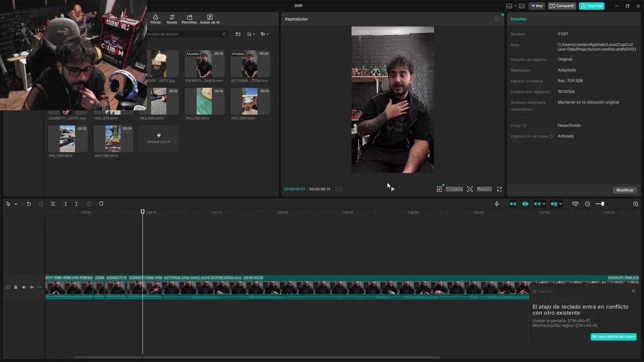Viewport: 644px width, 362px height.
Task: Click the Relación aspect ratio button
Action: [x=484, y=189]
